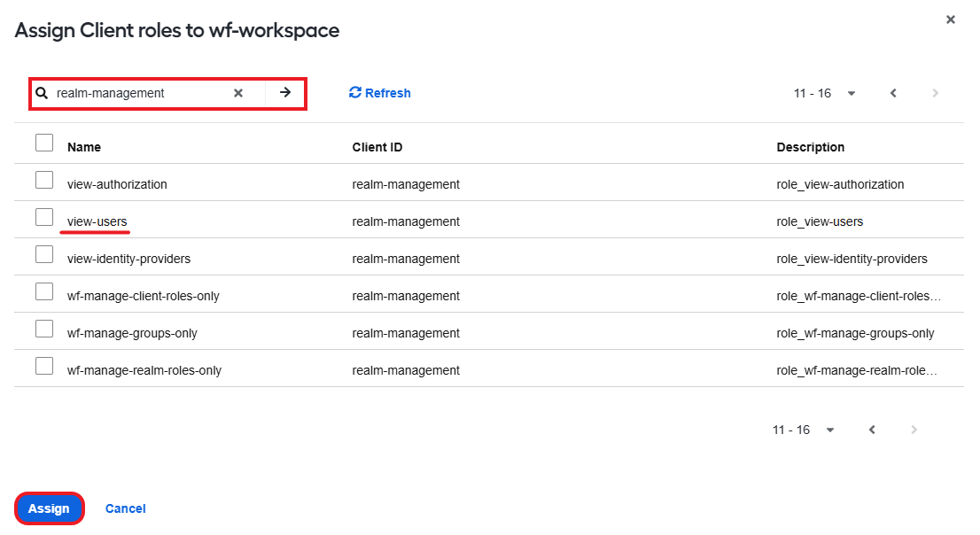
Task: Select the wf-manage-groups-only name
Action: pos(132,333)
